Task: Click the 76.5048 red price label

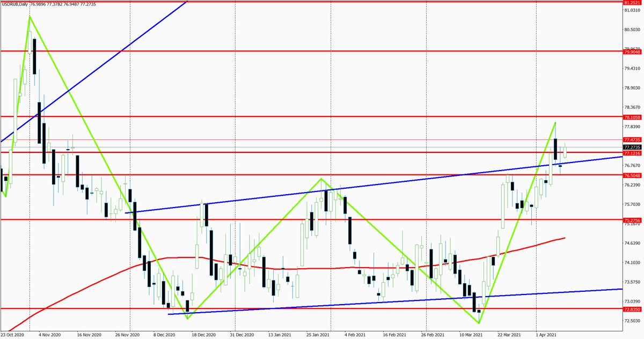Action: click(633, 175)
